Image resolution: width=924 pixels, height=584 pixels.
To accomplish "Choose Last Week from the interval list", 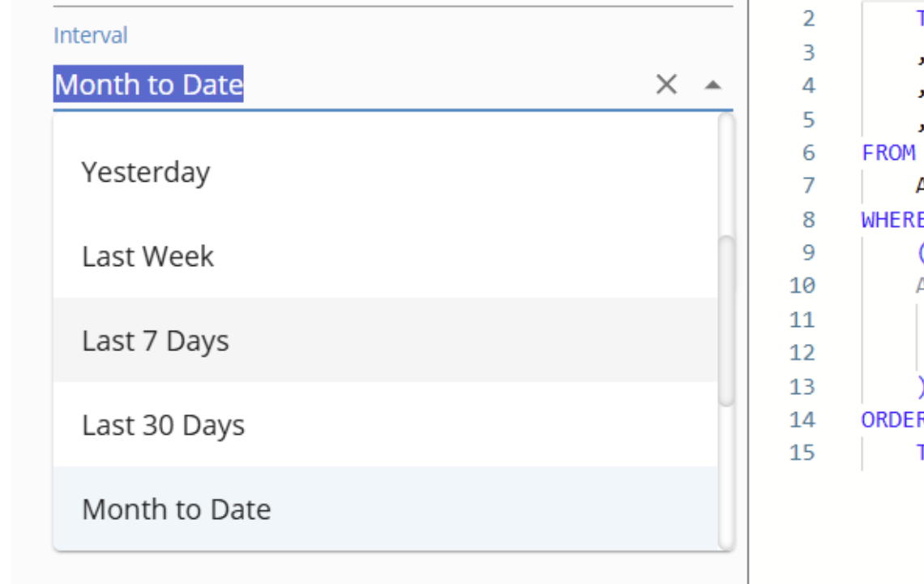I will tap(148, 256).
